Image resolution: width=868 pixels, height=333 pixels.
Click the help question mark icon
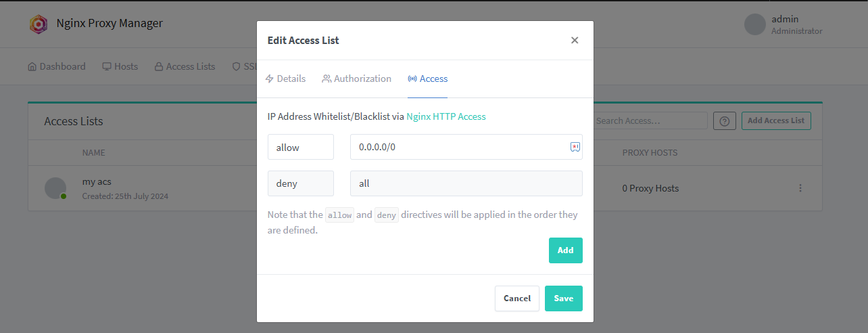coord(725,121)
